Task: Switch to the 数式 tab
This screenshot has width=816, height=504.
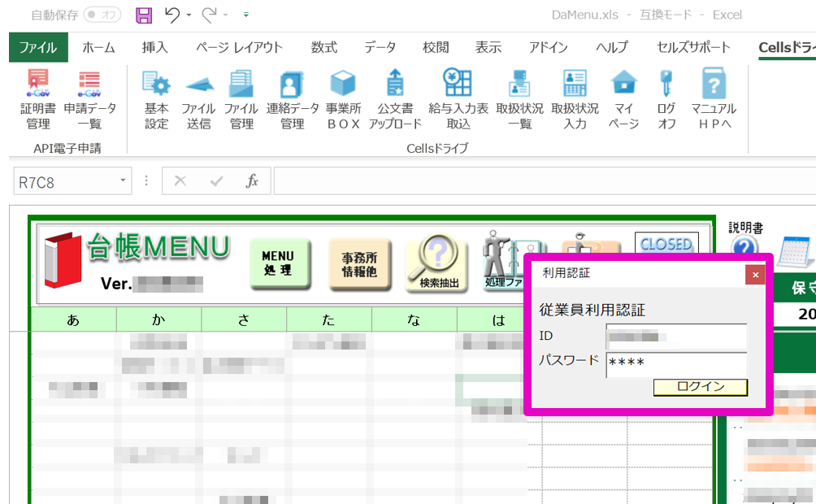Action: [x=323, y=47]
